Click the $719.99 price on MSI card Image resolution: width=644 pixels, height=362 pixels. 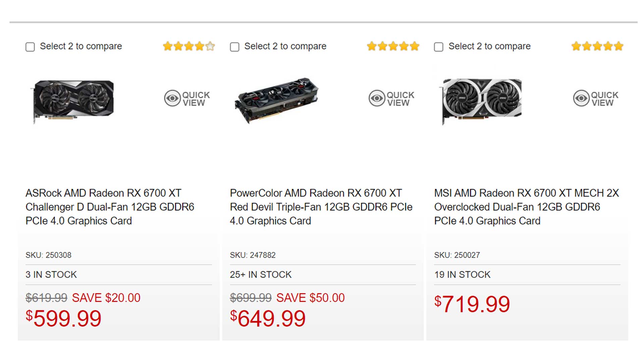[472, 304]
